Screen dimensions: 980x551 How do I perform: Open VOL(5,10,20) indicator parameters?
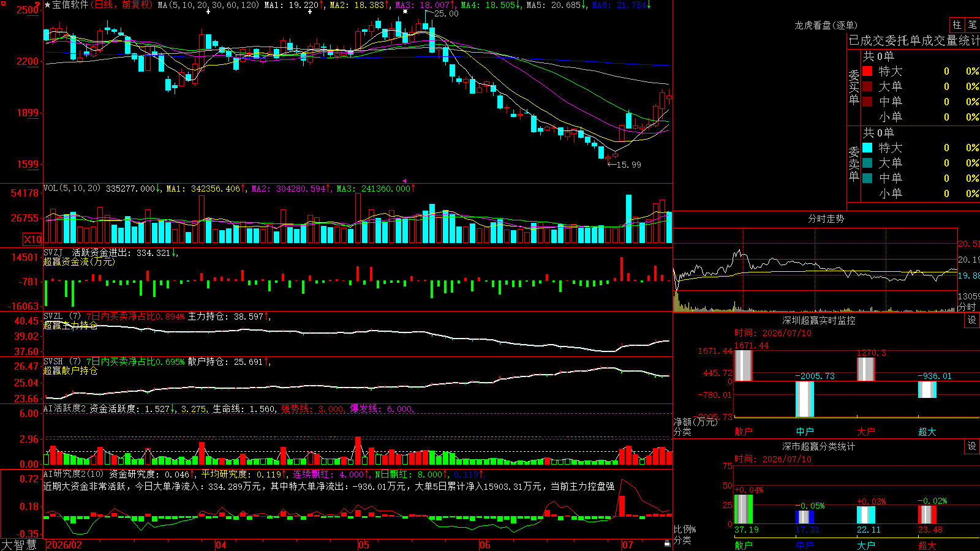[x=72, y=189]
